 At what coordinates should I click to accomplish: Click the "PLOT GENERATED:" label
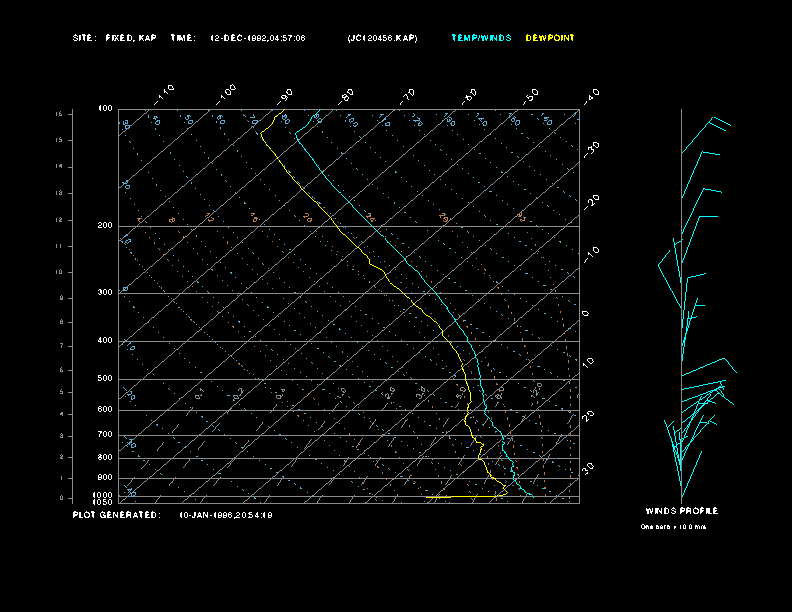click(117, 515)
